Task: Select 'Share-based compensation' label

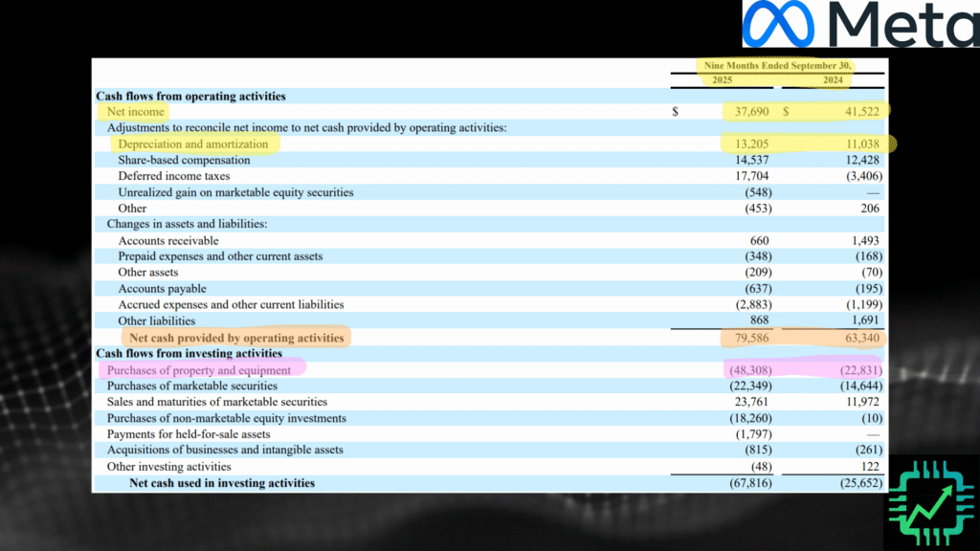Action: tap(184, 161)
